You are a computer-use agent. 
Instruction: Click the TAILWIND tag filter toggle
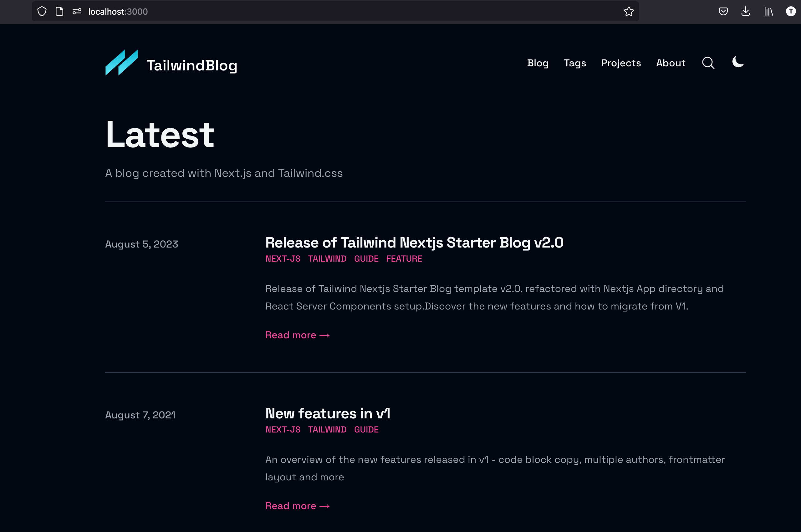click(x=328, y=259)
